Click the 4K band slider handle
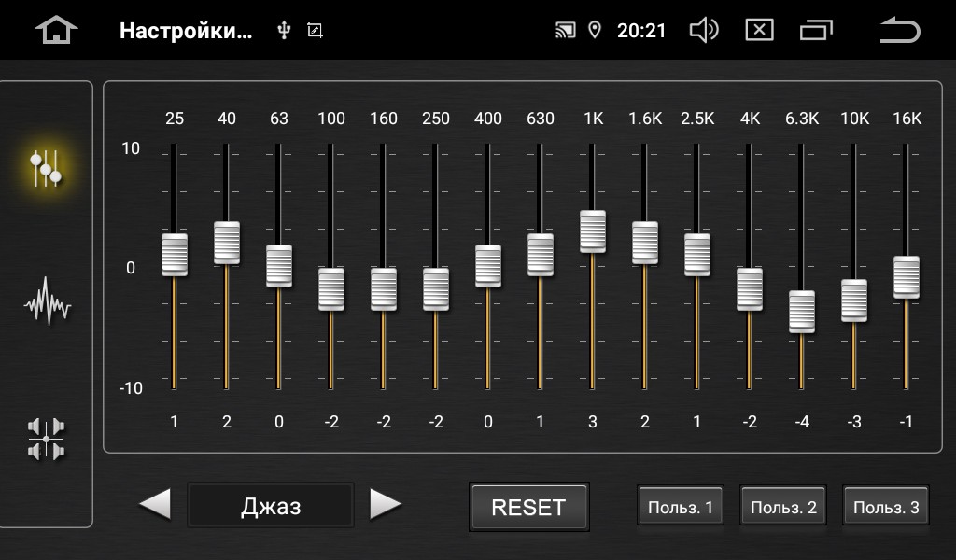This screenshot has width=956, height=560. pyautogui.click(x=750, y=288)
